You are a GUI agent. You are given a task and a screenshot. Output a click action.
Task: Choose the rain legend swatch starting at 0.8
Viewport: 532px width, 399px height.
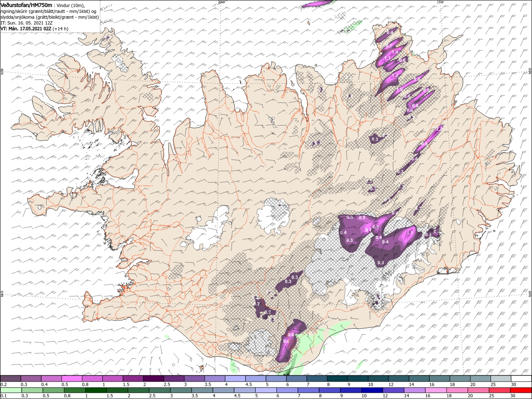[75, 390]
